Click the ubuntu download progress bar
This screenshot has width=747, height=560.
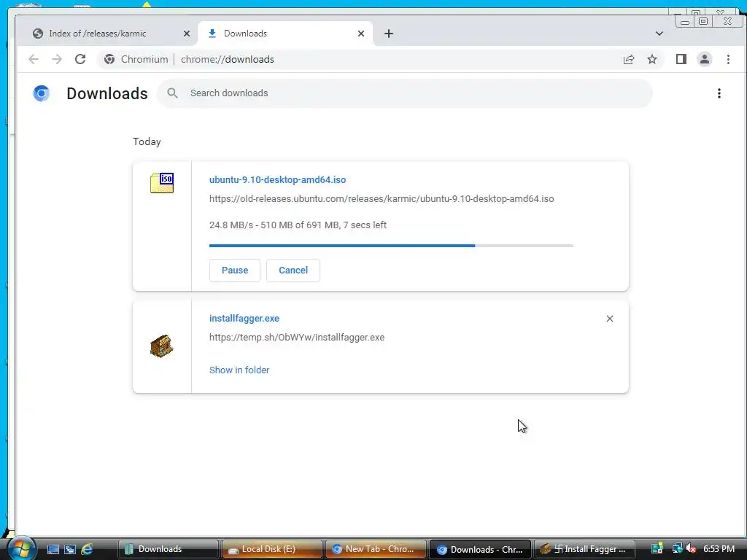[x=391, y=246]
